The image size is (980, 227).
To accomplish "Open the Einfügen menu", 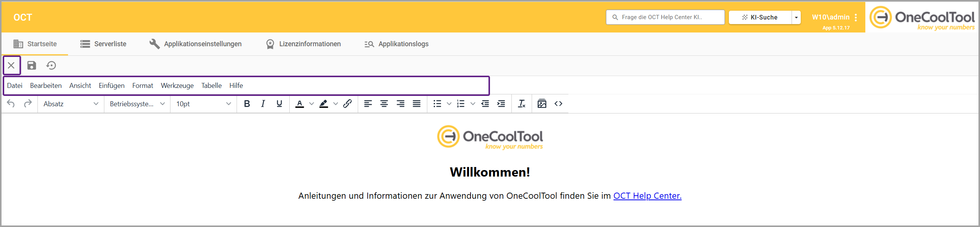I will pos(112,86).
